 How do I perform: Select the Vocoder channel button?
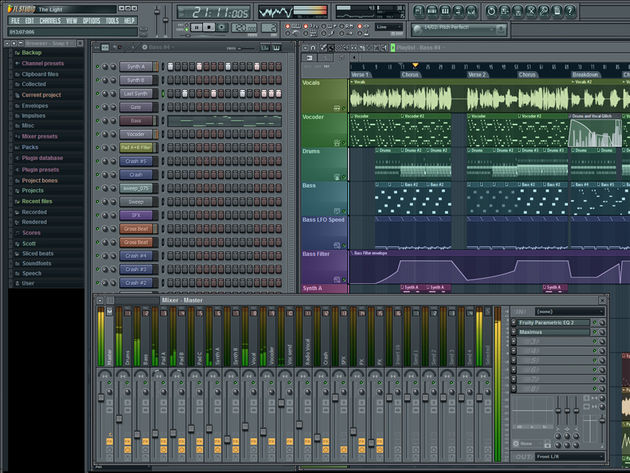[136, 134]
